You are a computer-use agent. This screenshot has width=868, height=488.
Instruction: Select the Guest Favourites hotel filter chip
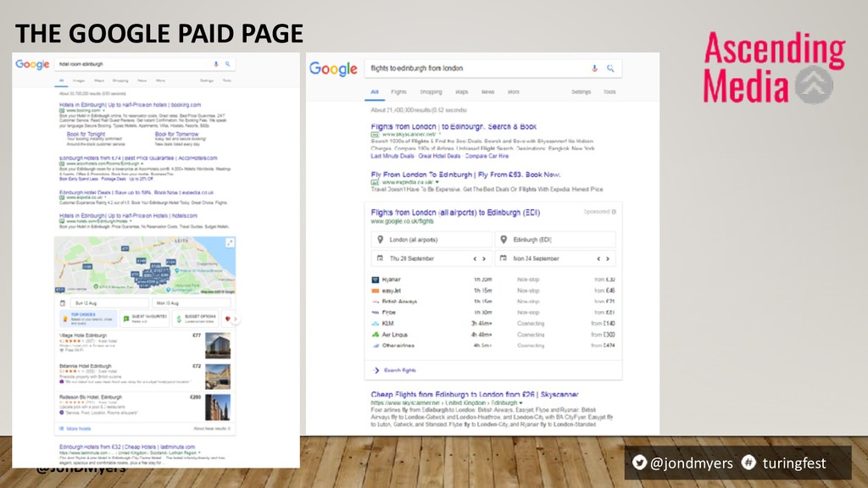click(145, 319)
